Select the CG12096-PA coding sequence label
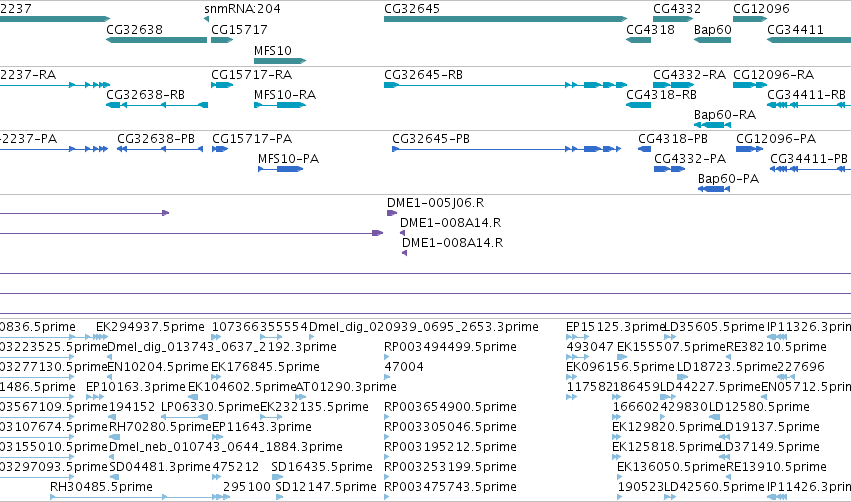This screenshot has height=502, width=851. coord(776,138)
